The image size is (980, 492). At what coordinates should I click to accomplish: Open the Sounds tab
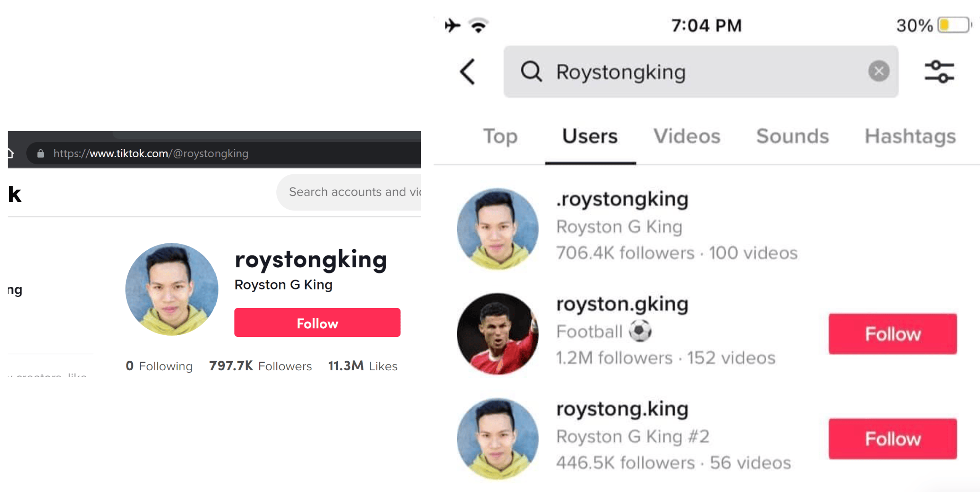[792, 136]
